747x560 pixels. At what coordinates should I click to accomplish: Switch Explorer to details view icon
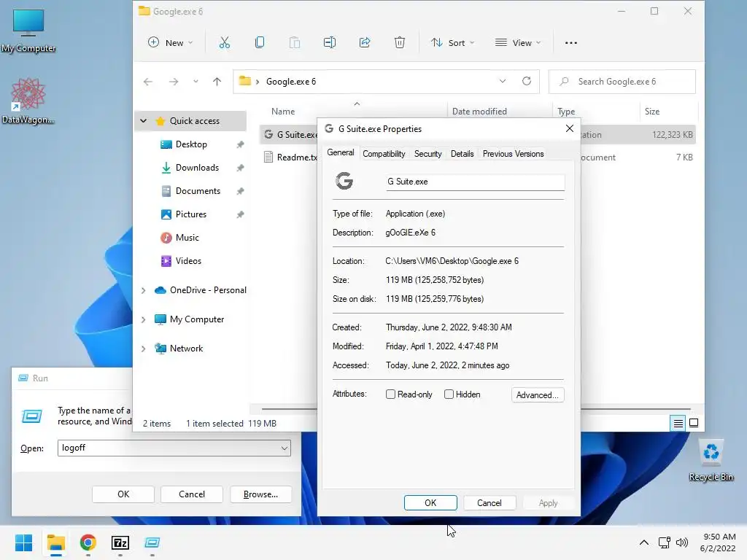678,423
